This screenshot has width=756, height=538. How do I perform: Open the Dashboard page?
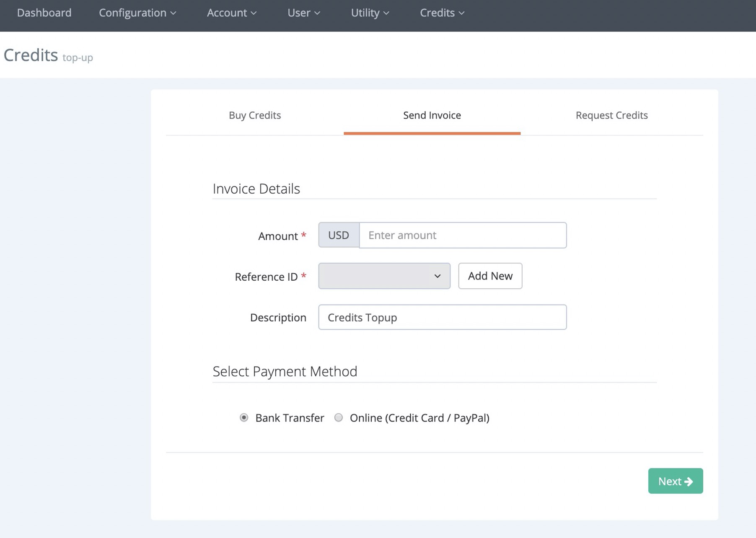click(x=44, y=13)
